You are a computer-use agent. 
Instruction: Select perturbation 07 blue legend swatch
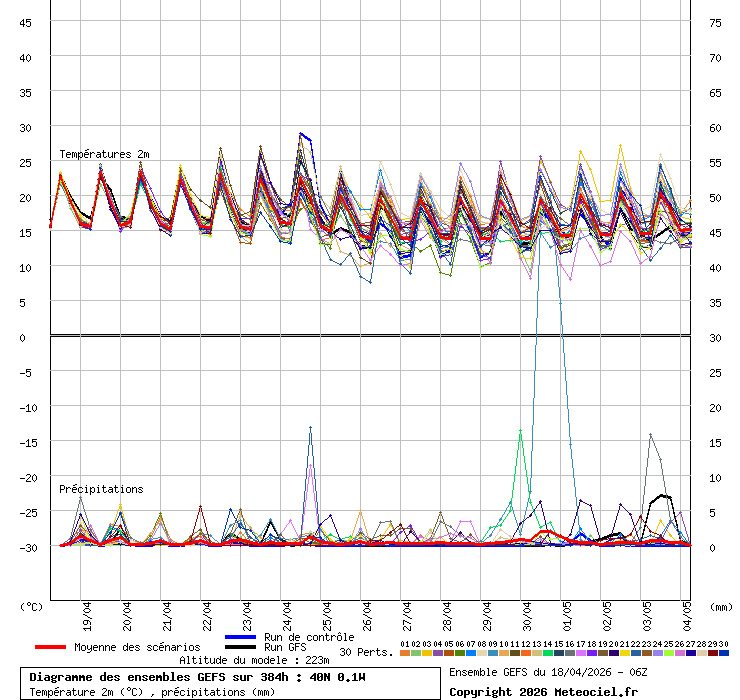click(471, 653)
